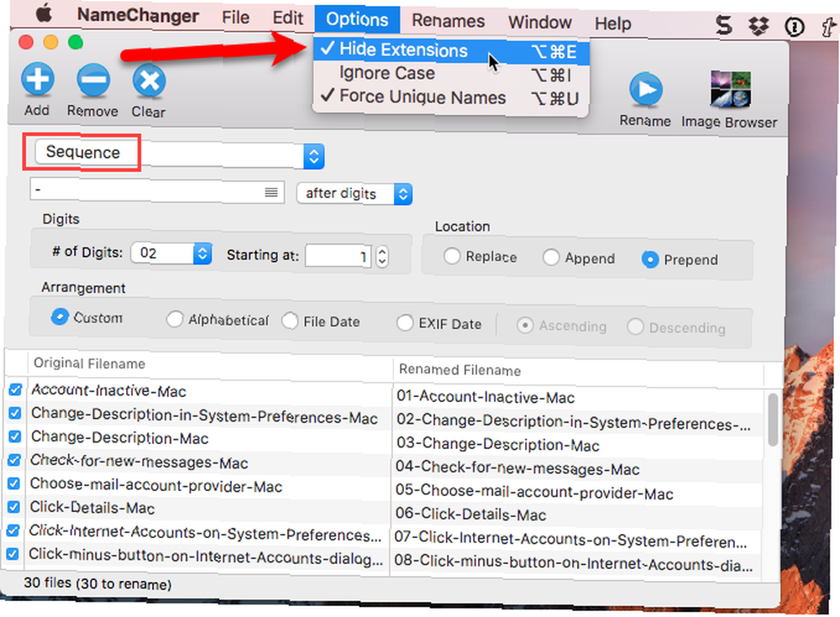Click renamed entry 01-Account-Inactive-Mac
This screenshot has width=840, height=617.
(486, 397)
